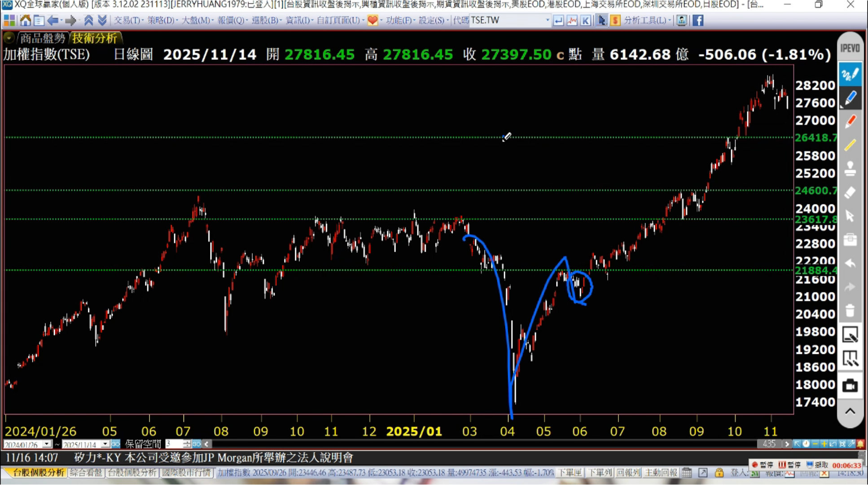868x485 pixels.
Task: Open the 交易(T) menu
Action: pyautogui.click(x=127, y=20)
